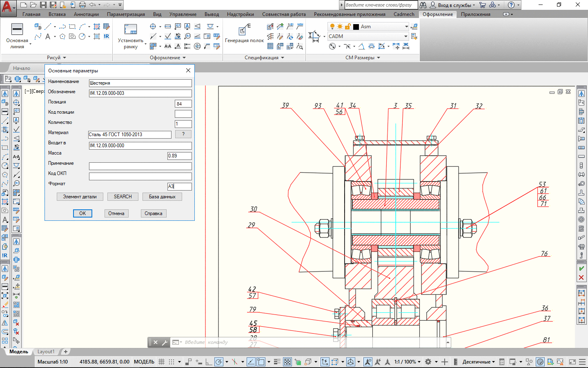Toggle the grid display in status bar
Image resolution: width=588 pixels, height=368 pixels.
pos(161,362)
